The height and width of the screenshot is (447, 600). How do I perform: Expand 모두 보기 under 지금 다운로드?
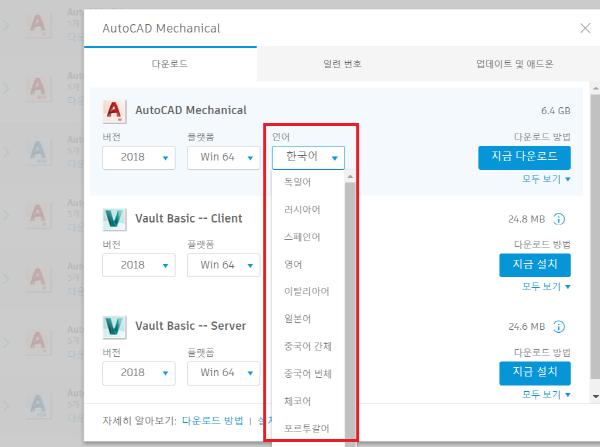(546, 179)
